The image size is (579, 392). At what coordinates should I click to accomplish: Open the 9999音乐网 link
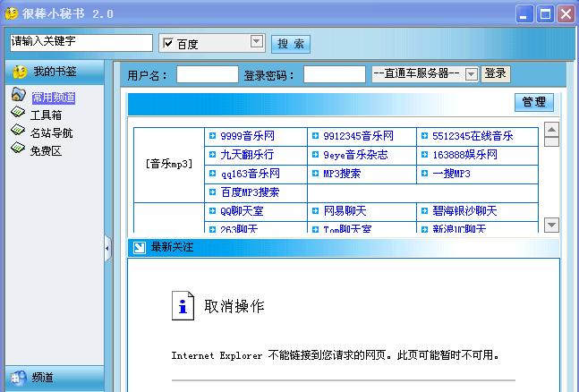pos(247,136)
